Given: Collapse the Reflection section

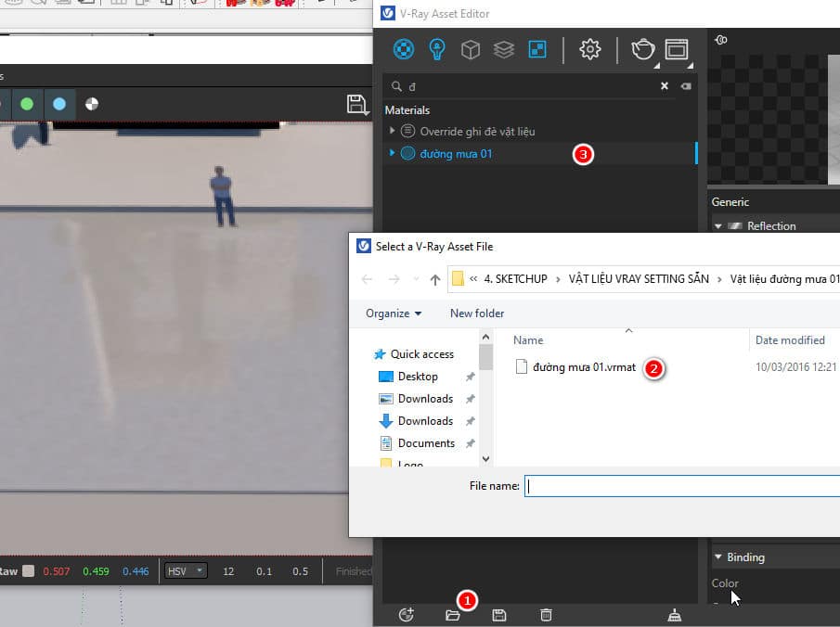Looking at the screenshot, I should (719, 225).
